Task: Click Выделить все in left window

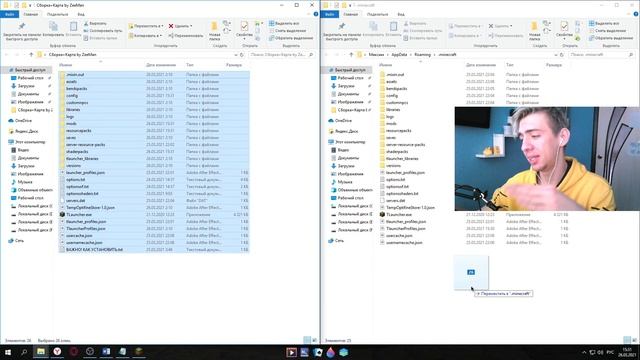Action: coord(284,24)
